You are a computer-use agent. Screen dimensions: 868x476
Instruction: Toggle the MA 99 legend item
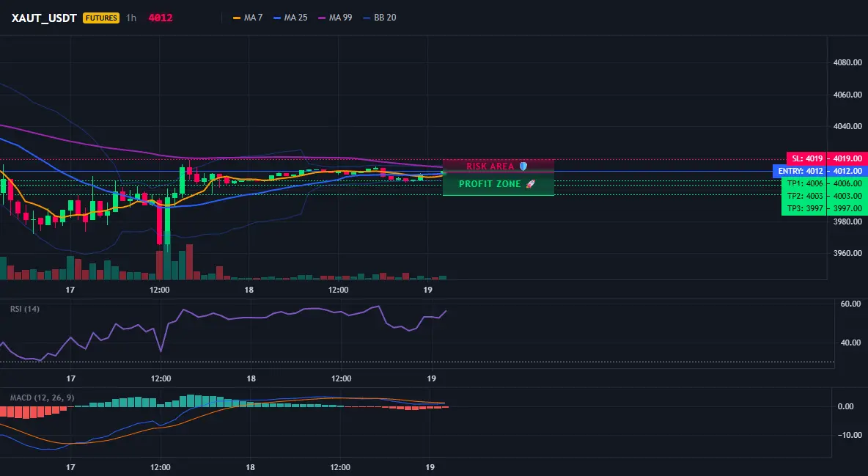pyautogui.click(x=336, y=18)
